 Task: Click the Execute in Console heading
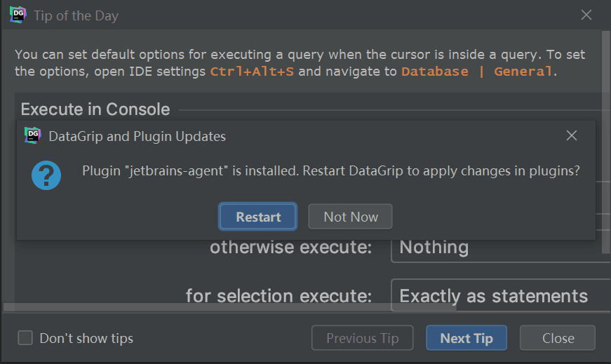(95, 109)
